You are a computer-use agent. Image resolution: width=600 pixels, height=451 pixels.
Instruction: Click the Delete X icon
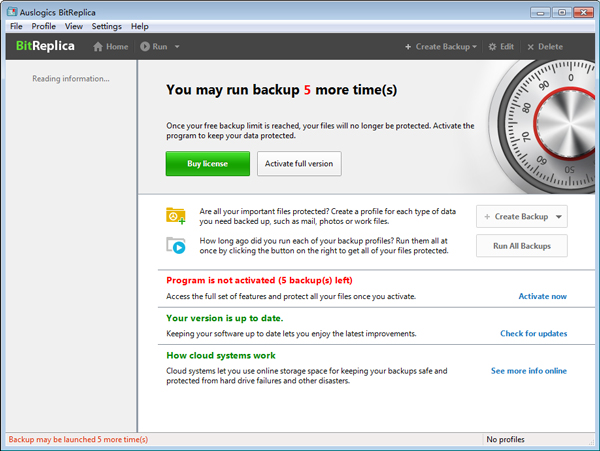pos(530,47)
